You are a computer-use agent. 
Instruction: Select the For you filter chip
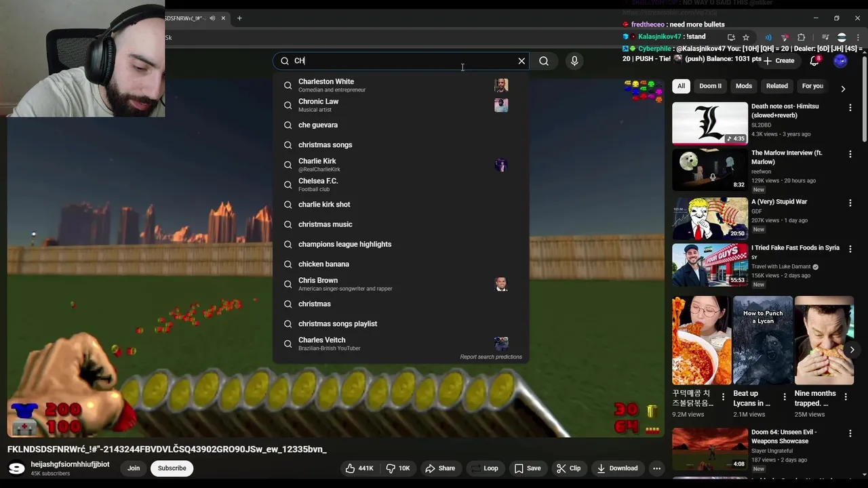(812, 86)
